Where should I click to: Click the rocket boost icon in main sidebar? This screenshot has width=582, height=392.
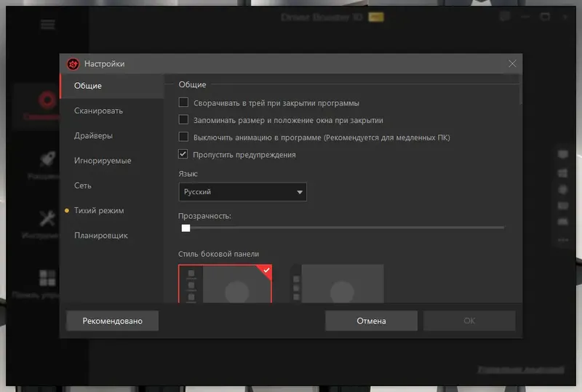click(47, 159)
